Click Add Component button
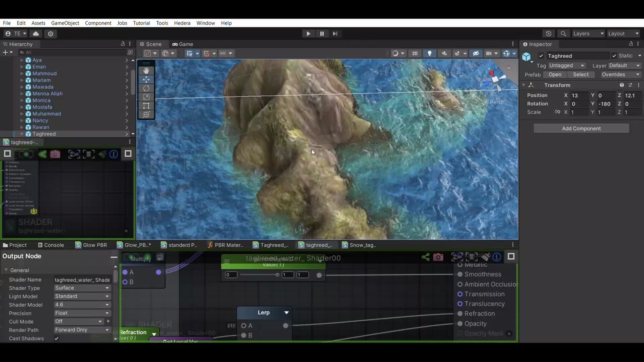This screenshot has height=362, width=644. pyautogui.click(x=581, y=128)
